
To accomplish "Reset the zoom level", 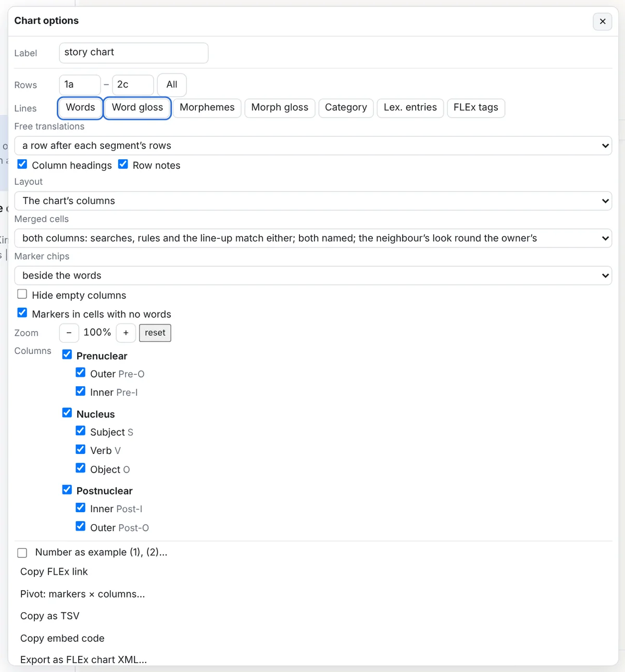I will pyautogui.click(x=155, y=333).
